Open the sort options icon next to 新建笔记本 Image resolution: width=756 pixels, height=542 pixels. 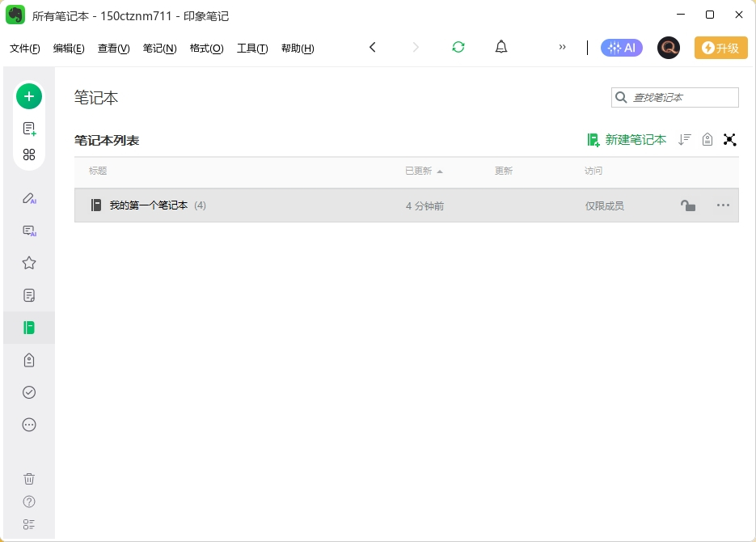pos(684,139)
